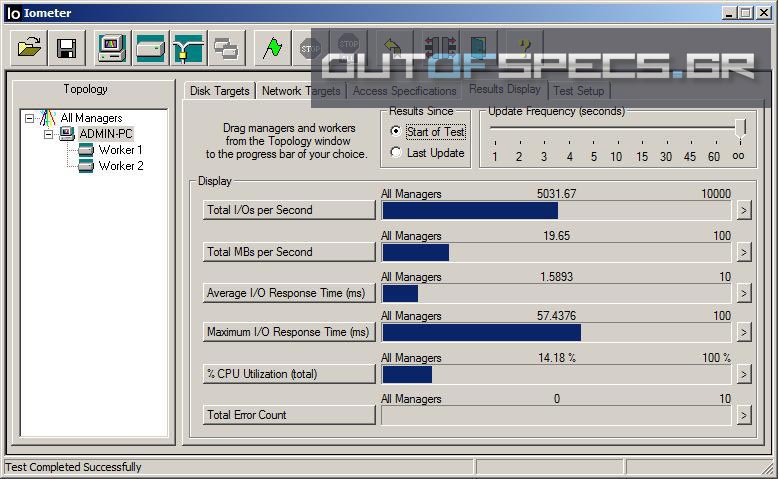779x479 pixels.
Task: Click the disconnect managers icon
Action: pyautogui.click(x=440, y=48)
